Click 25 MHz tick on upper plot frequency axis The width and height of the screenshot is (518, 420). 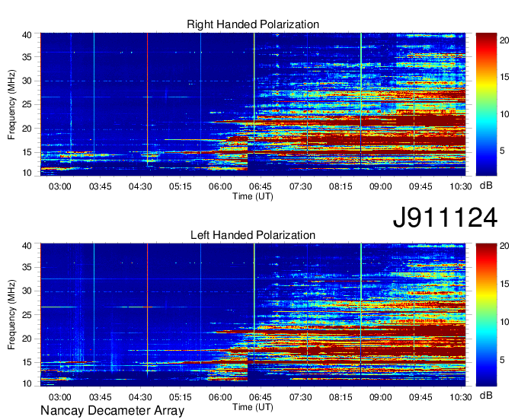click(x=27, y=104)
